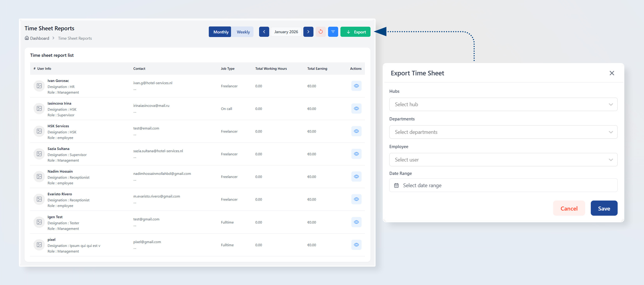Open the Select hub dropdown
644x285 pixels.
point(503,104)
